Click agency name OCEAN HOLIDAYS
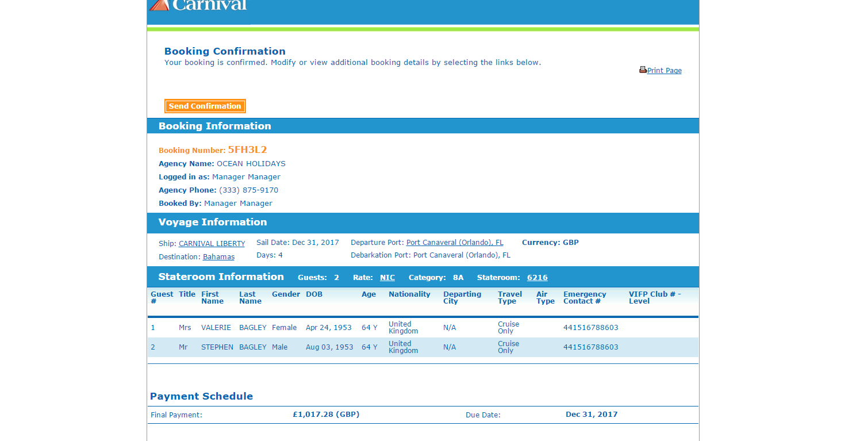This screenshot has height=441, width=868. [251, 164]
